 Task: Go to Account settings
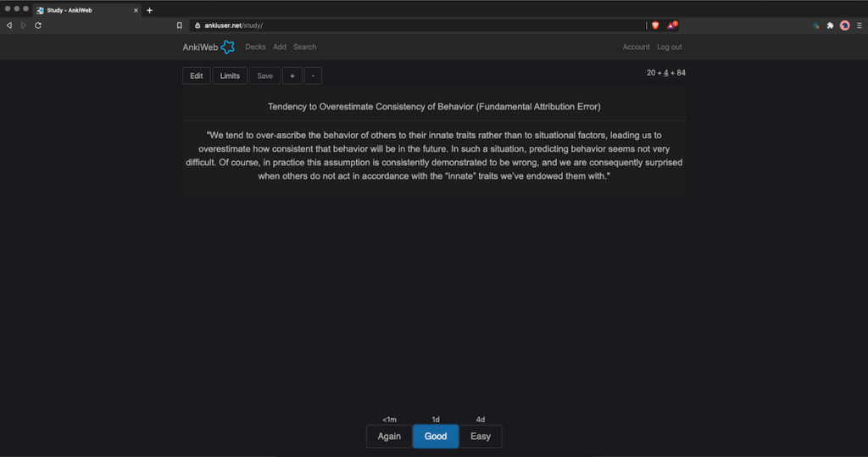[x=636, y=47]
